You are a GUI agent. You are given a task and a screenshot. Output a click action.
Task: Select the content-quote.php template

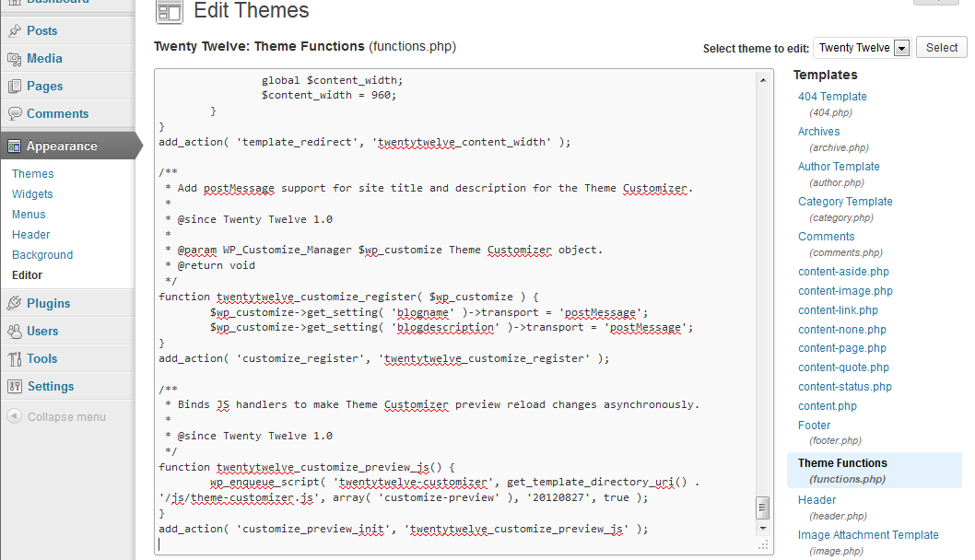[842, 367]
